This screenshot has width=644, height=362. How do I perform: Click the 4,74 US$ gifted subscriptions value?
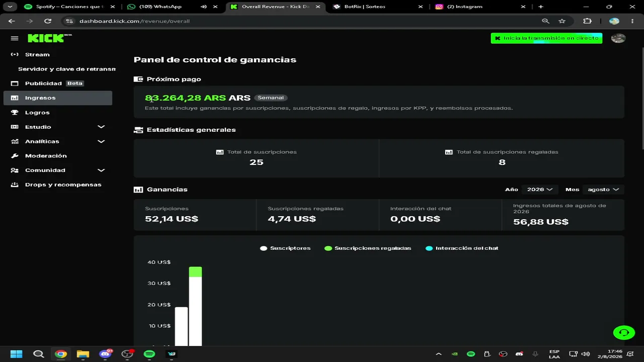(x=292, y=219)
